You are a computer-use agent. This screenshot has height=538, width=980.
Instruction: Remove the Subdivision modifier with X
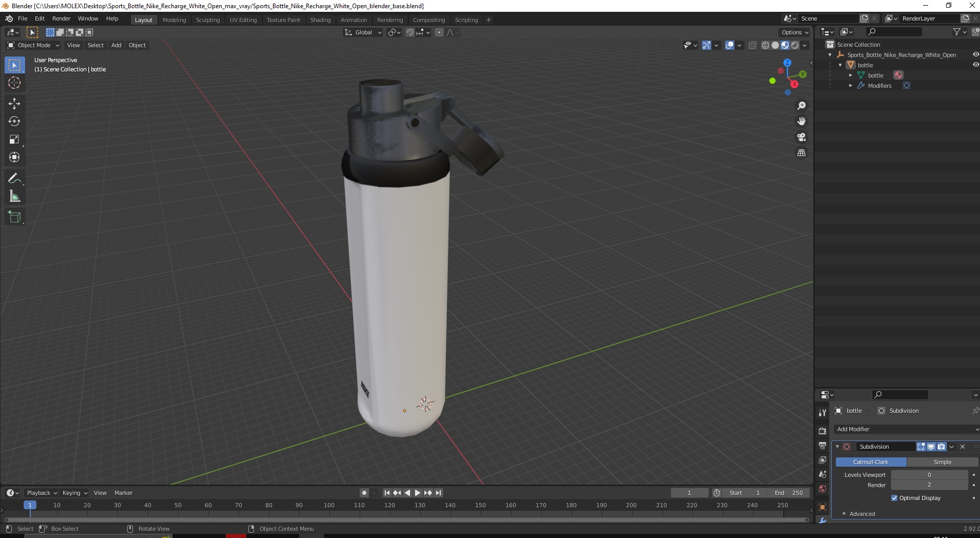tap(963, 447)
